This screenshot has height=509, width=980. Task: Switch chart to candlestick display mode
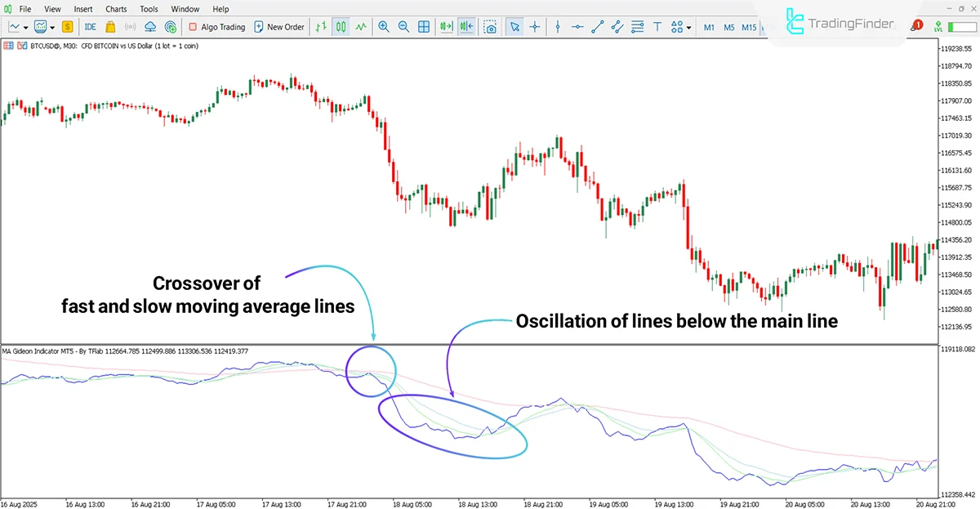tap(342, 26)
